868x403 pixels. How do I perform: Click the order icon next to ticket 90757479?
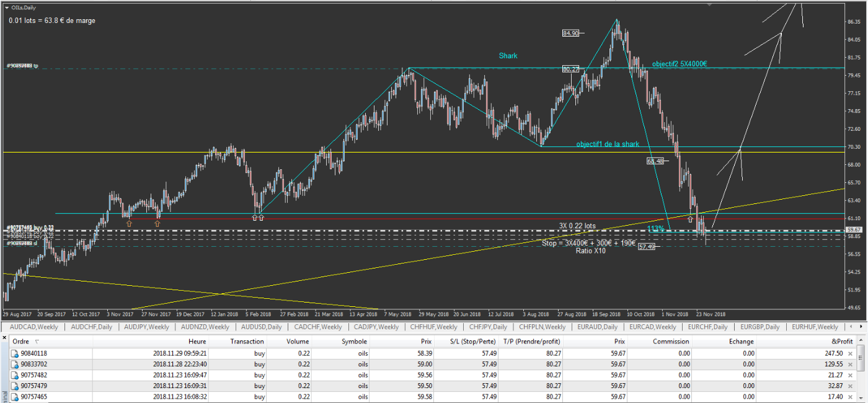click(x=15, y=386)
